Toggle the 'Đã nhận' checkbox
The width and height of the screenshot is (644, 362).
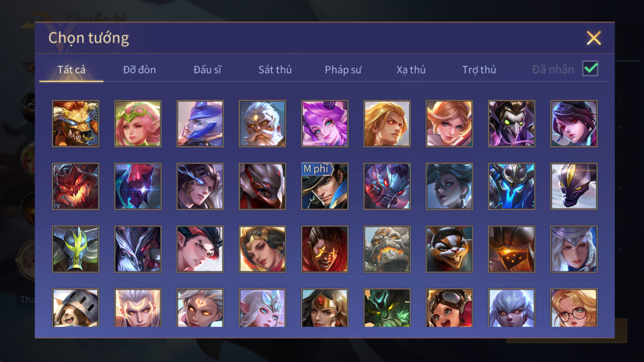pyautogui.click(x=590, y=69)
